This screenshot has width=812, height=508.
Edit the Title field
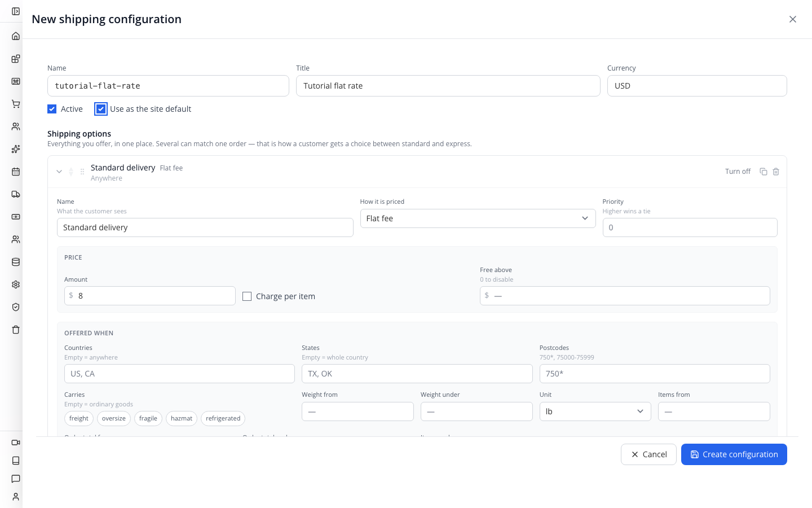point(448,86)
